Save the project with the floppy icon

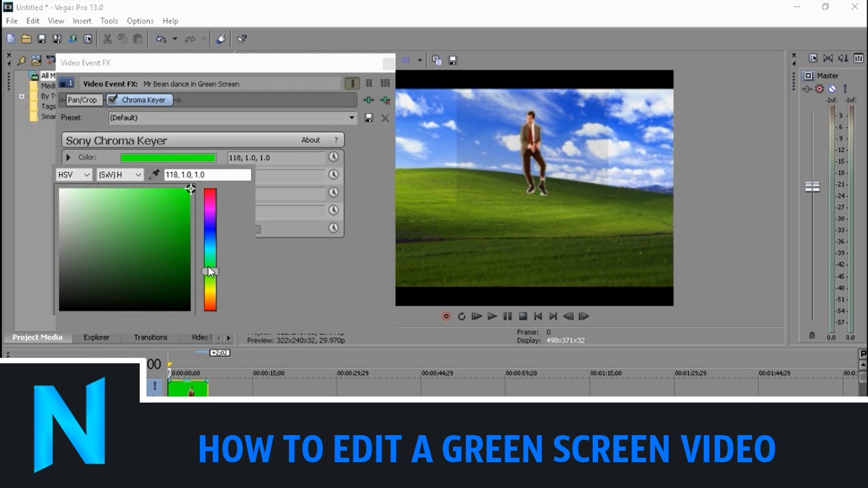click(41, 39)
